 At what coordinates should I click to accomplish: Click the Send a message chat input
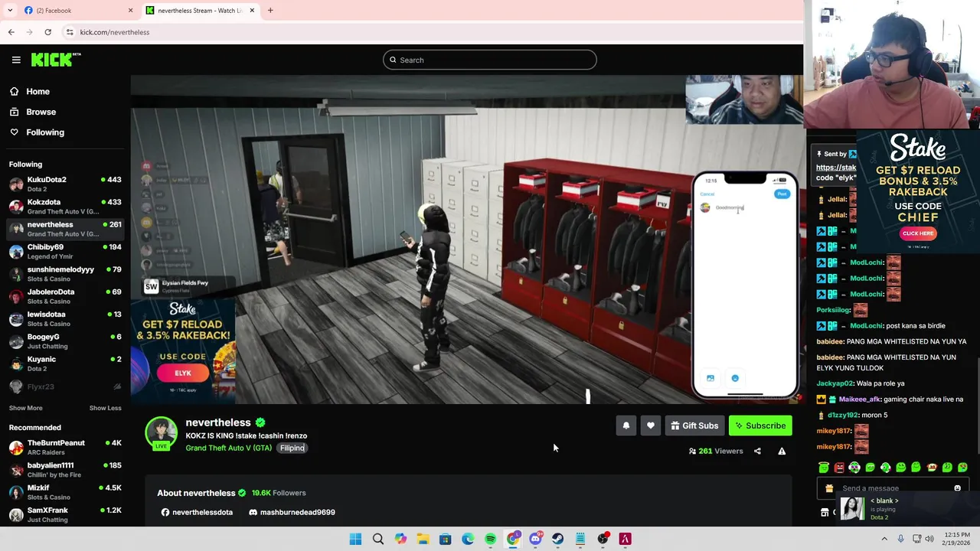pos(893,488)
